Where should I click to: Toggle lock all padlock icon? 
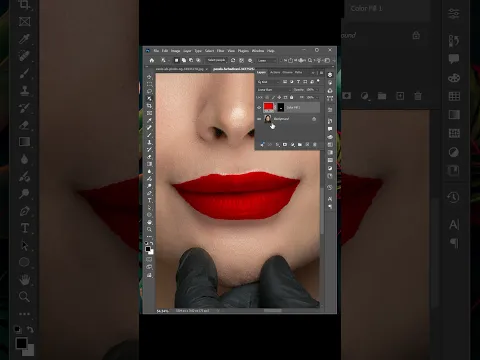point(291,98)
